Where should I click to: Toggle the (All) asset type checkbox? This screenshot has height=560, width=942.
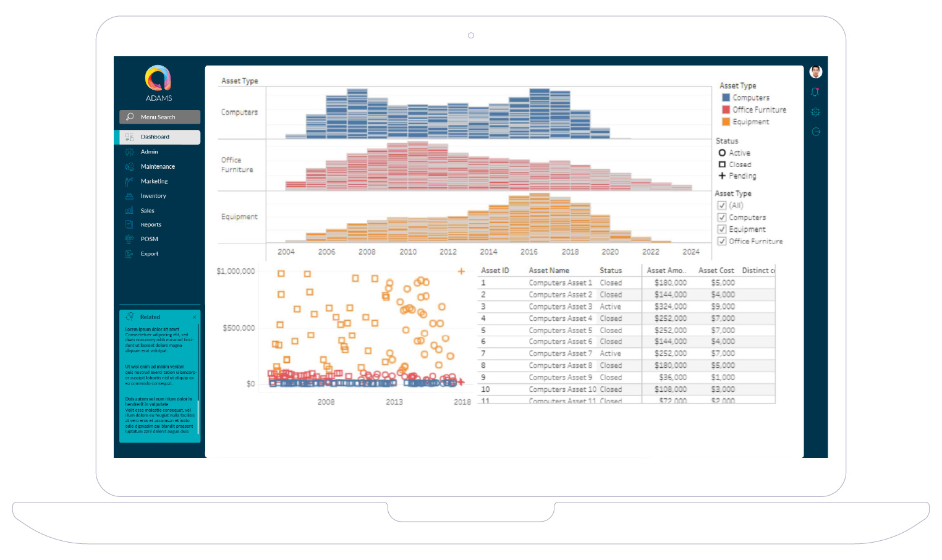pos(721,206)
